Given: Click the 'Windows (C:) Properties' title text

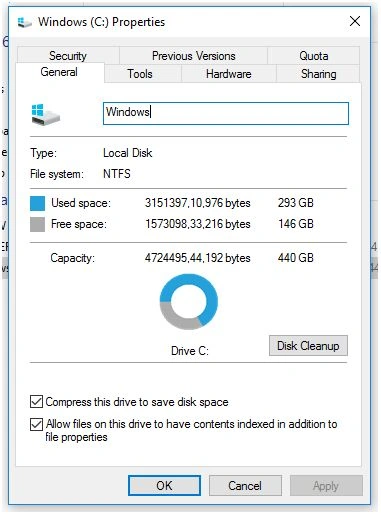Looking at the screenshot, I should [101, 22].
